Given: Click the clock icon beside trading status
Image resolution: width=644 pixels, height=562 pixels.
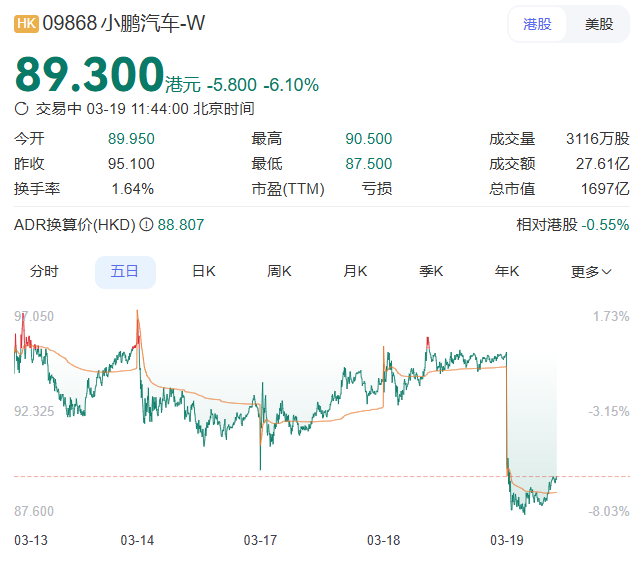Looking at the screenshot, I should click(22, 108).
